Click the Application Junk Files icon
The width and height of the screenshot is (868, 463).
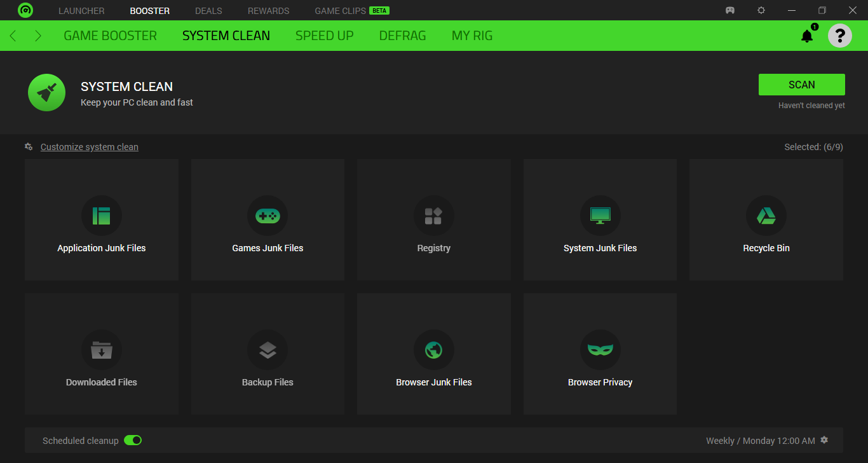point(102,216)
